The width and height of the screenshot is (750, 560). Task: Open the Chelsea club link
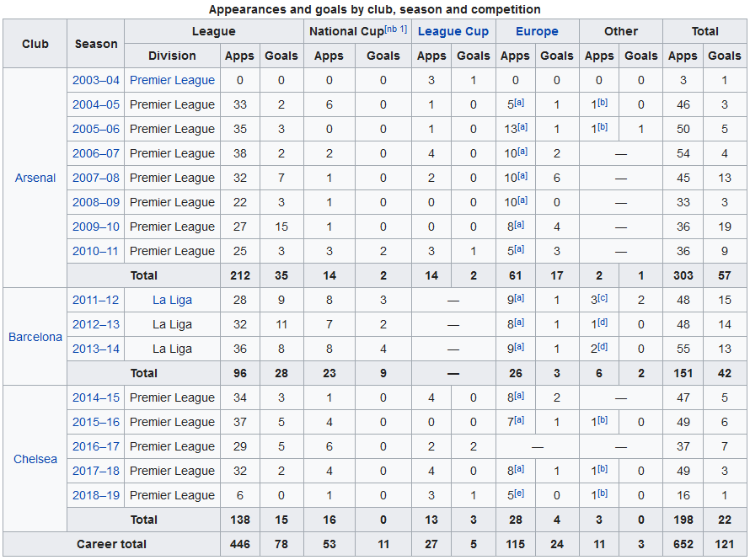tap(35, 459)
